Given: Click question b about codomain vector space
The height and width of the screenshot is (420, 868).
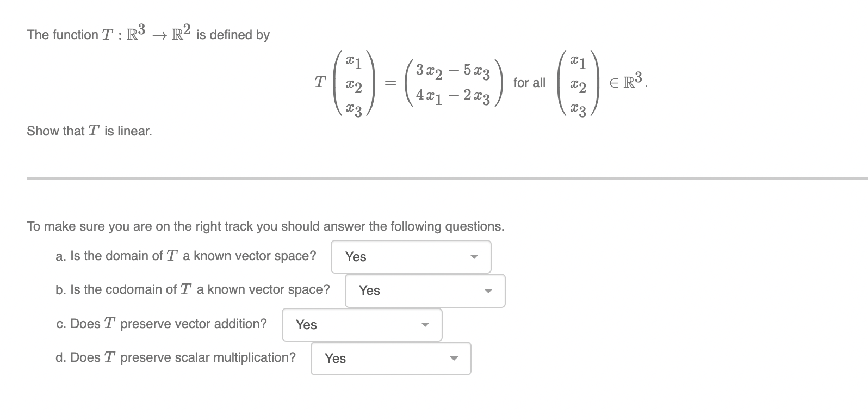Looking at the screenshot, I should coord(193,289).
